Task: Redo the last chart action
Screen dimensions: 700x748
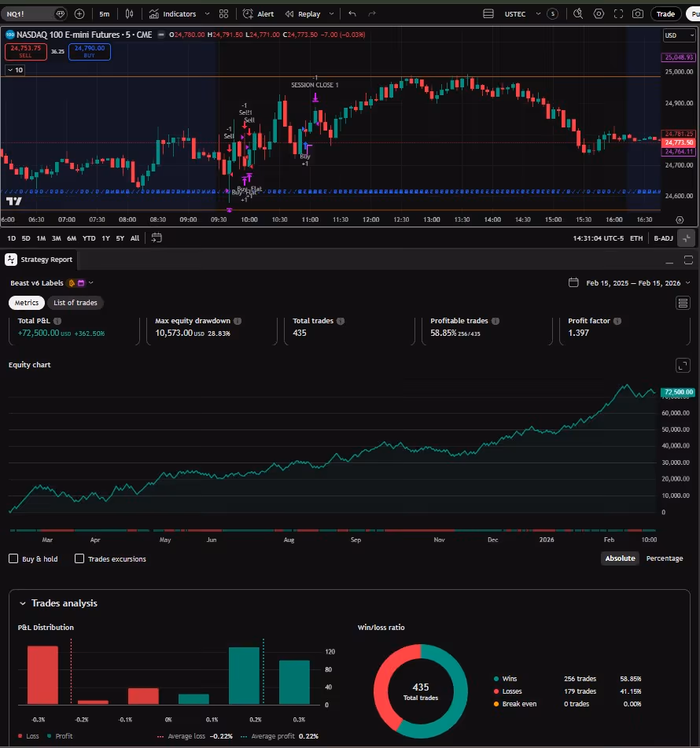Action: coord(372,14)
